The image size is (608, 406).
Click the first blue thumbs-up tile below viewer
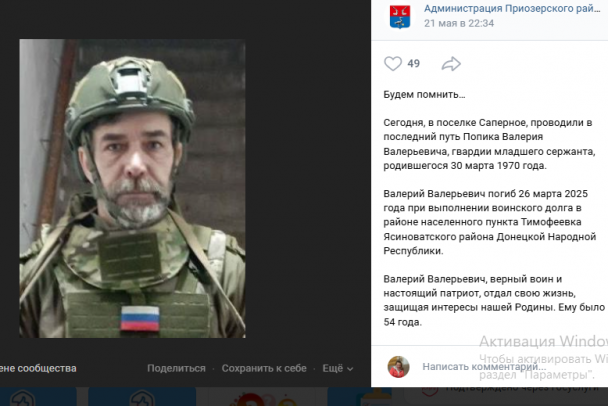coord(38,396)
